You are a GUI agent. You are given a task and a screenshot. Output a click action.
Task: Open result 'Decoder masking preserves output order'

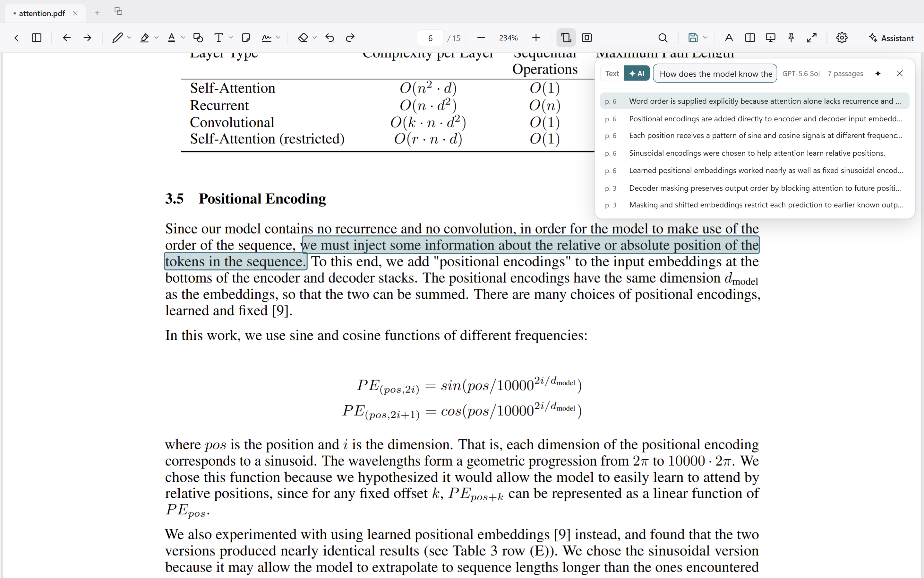[755, 188]
